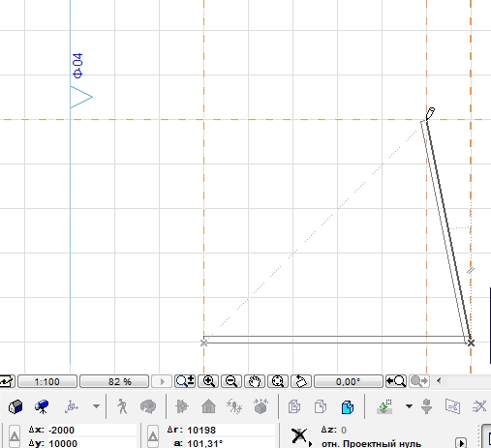491x448 pixels.
Task: Click the section marker triangle arrow
Action: [81, 97]
